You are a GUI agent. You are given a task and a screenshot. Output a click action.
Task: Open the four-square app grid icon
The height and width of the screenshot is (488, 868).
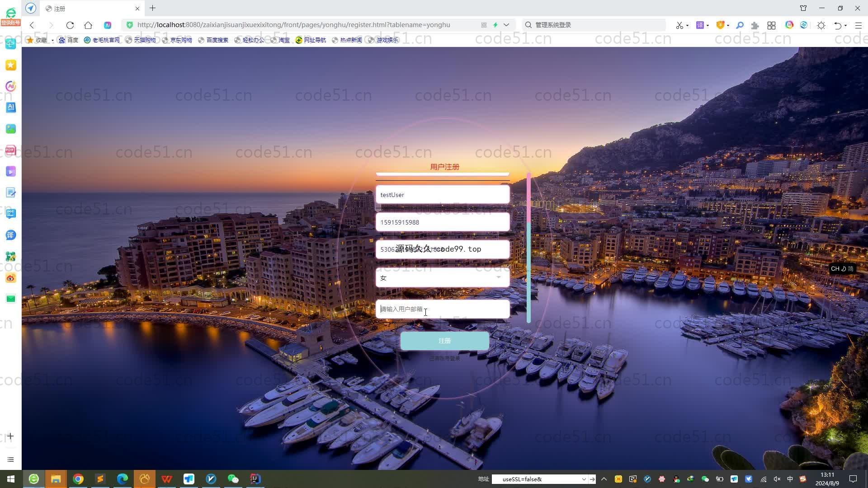coord(771,25)
